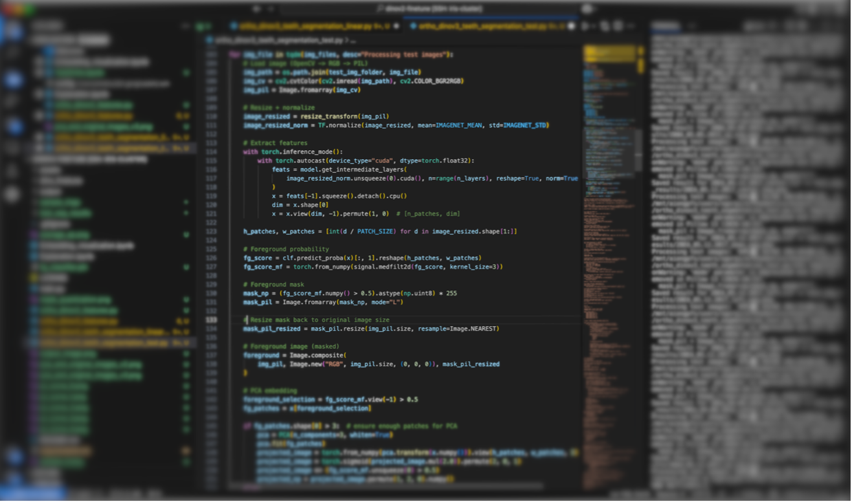Open the Source Control view

coord(14,80)
